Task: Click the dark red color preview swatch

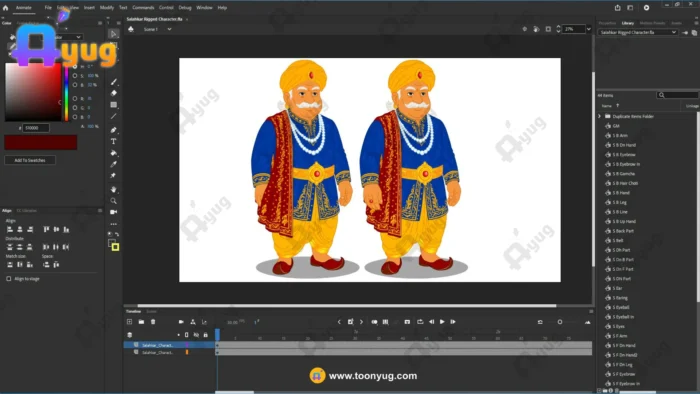Action: point(41,143)
